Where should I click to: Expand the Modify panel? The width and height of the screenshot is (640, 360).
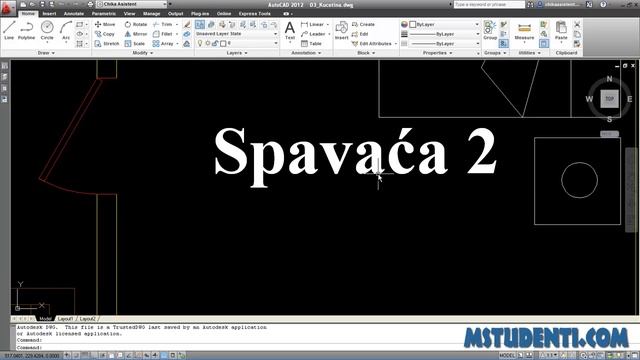click(143, 53)
